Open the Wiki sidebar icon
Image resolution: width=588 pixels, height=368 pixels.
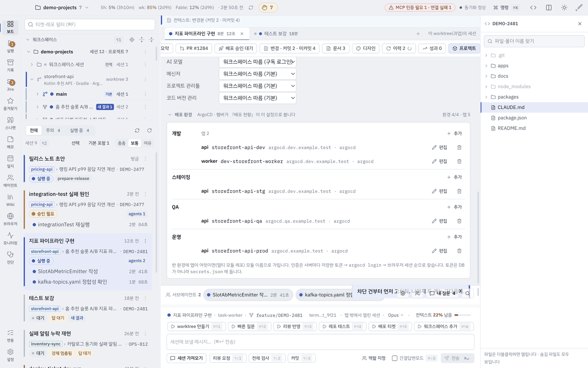[x=10, y=200]
